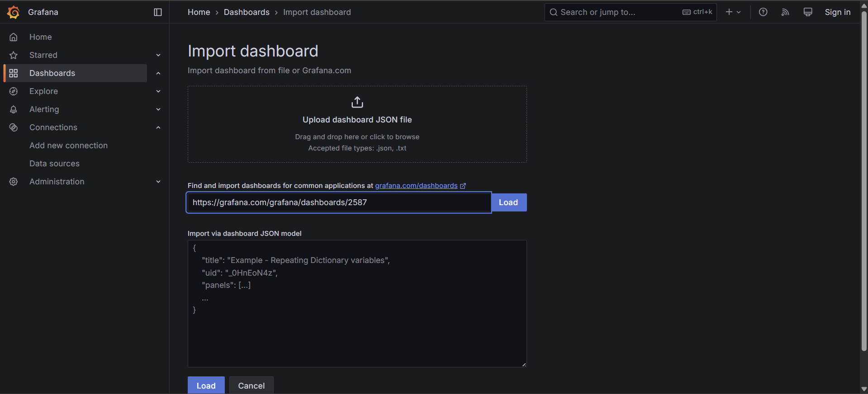
Task: Expand the Starred section chevron
Action: [158, 55]
